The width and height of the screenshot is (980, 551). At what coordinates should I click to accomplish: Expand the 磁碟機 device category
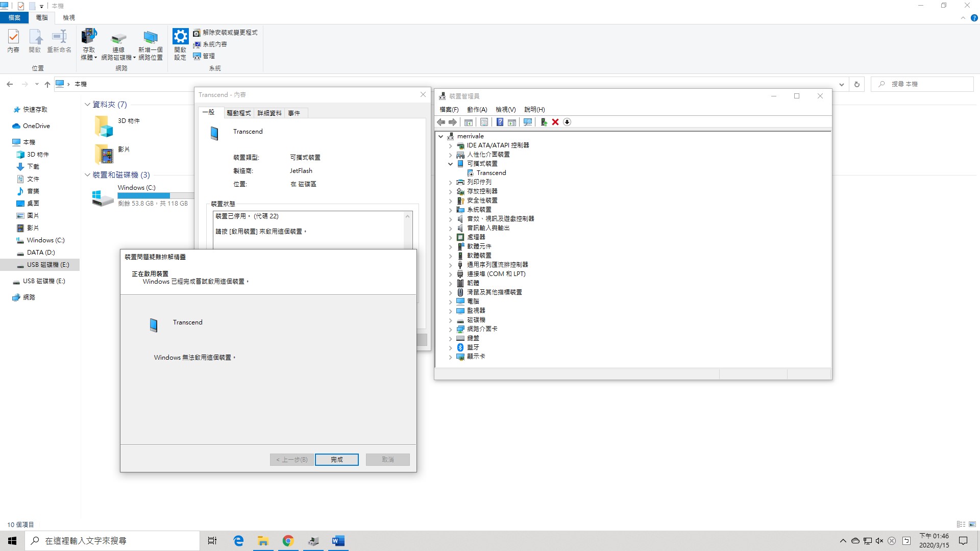[x=450, y=320]
